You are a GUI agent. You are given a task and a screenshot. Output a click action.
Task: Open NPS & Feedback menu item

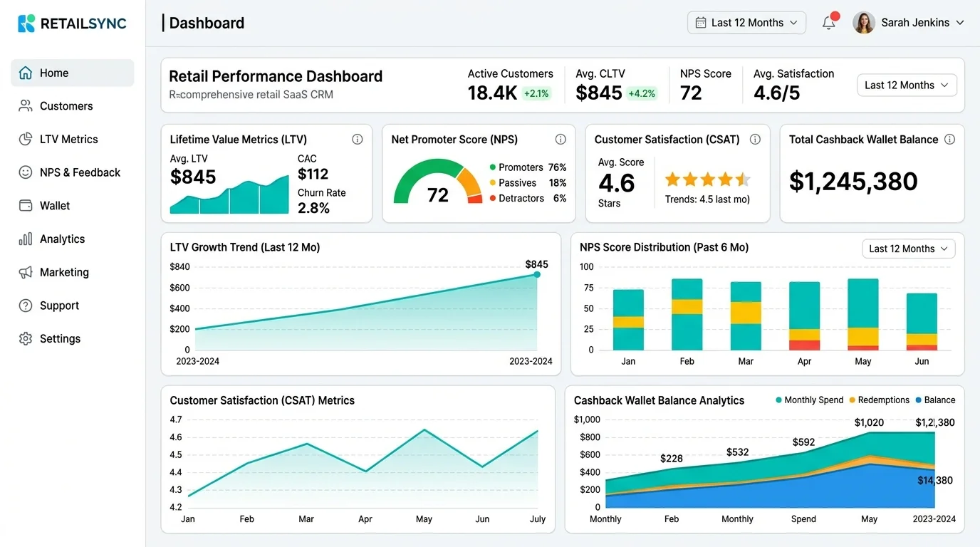coord(73,172)
